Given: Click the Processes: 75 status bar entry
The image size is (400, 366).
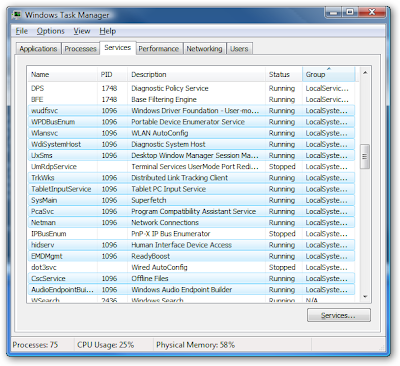Looking at the screenshot, I should (x=35, y=345).
